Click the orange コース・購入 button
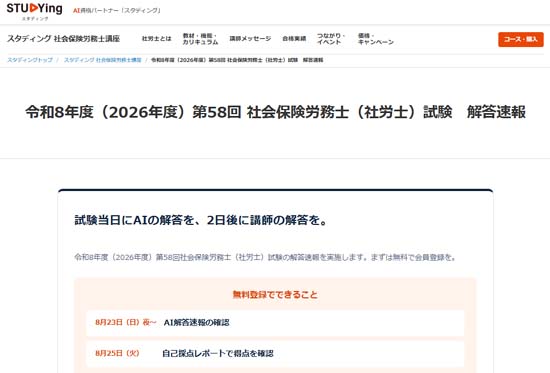 point(521,39)
